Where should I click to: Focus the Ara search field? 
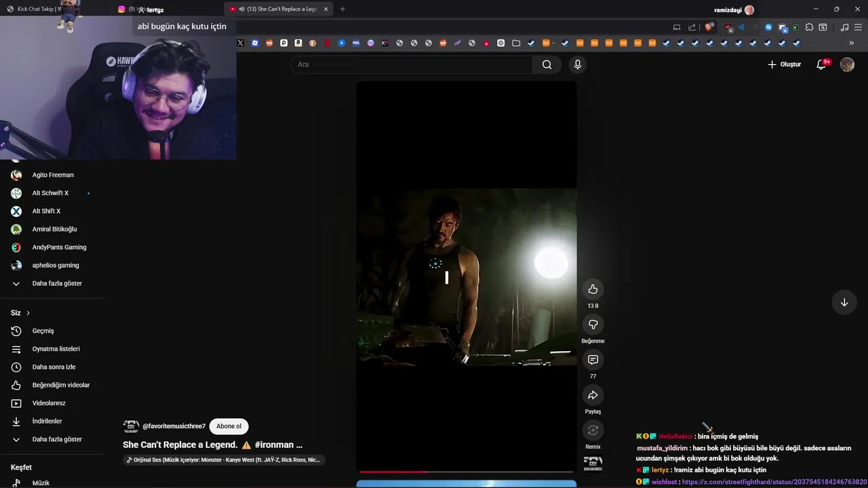(x=412, y=64)
